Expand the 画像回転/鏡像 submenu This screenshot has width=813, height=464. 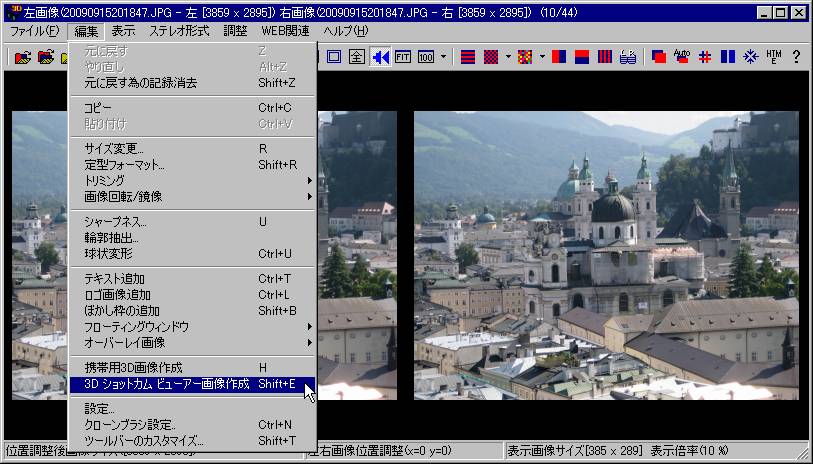192,196
